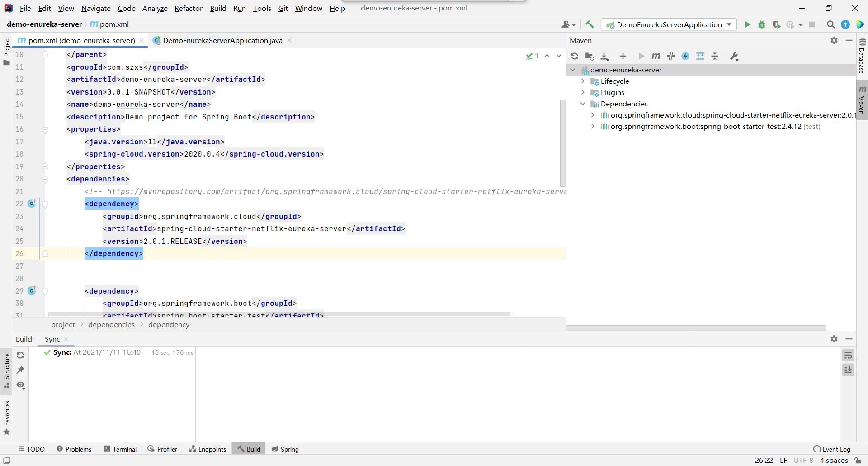Reload all Maven projects

pyautogui.click(x=574, y=56)
